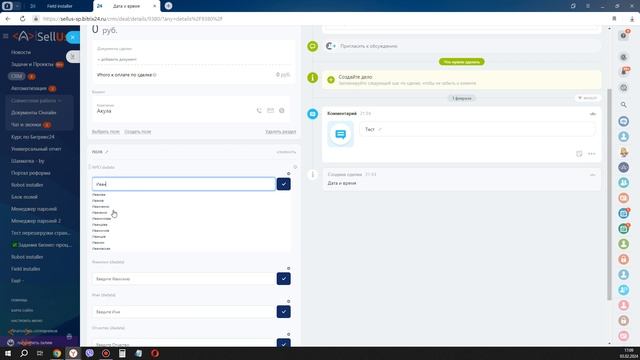Viewport: 640px width, 360px height.
Task: Close the deal card with blue X button
Action: (x=73, y=37)
